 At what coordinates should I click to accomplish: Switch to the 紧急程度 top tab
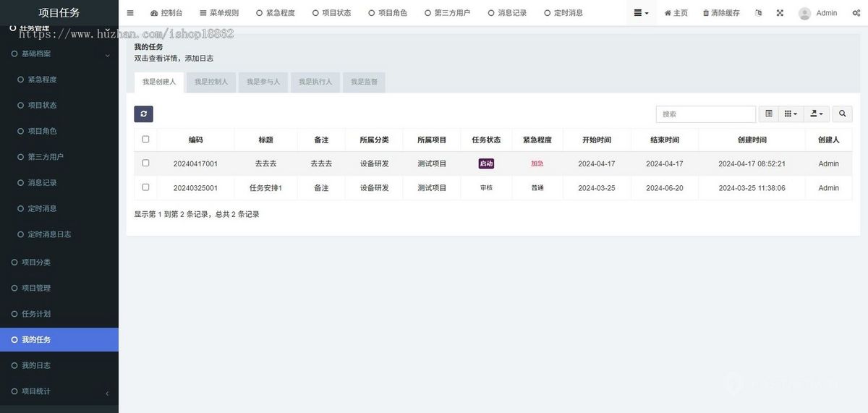click(x=276, y=13)
